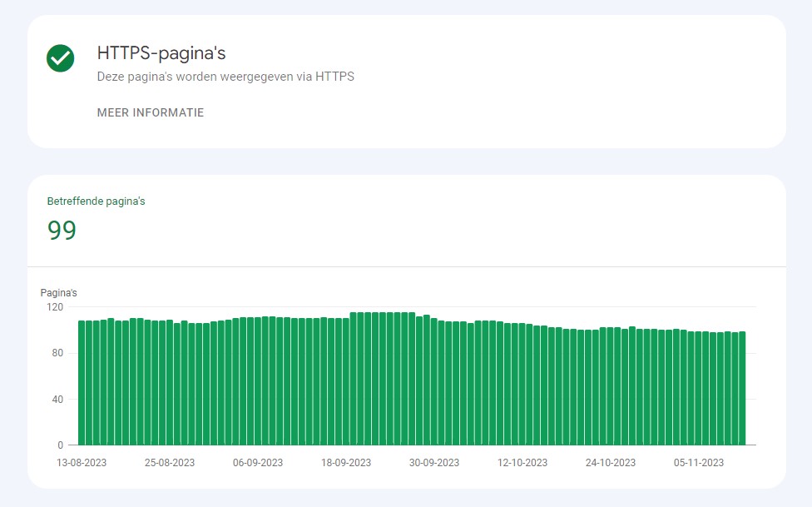Click the 06-09-2023 date label
The image size is (812, 507).
coord(258,463)
